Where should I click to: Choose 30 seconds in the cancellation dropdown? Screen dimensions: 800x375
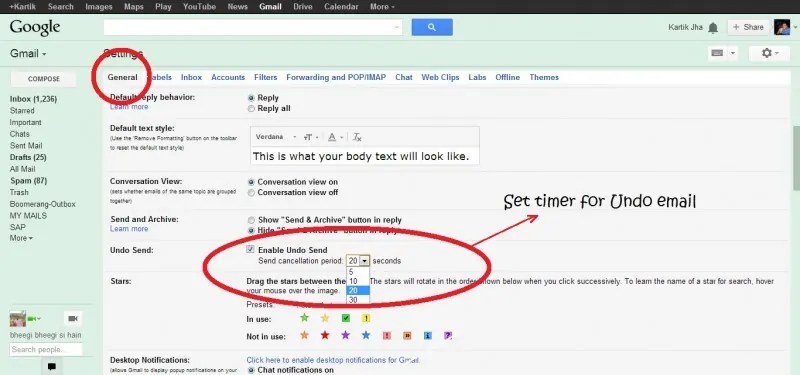coord(358,300)
